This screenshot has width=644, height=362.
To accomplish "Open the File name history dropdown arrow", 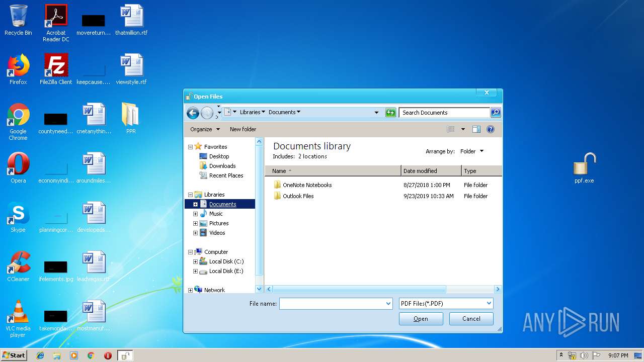I will pyautogui.click(x=388, y=304).
